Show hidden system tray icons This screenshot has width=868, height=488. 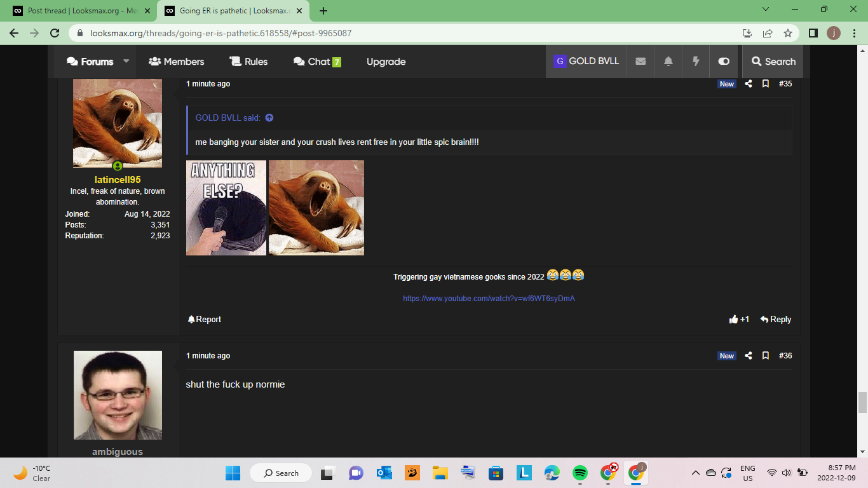[x=695, y=473]
